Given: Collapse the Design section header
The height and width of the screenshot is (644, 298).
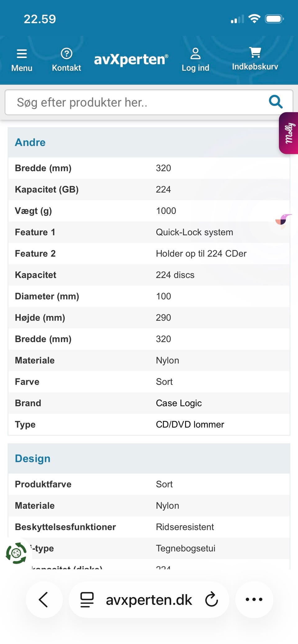Looking at the screenshot, I should [x=33, y=458].
